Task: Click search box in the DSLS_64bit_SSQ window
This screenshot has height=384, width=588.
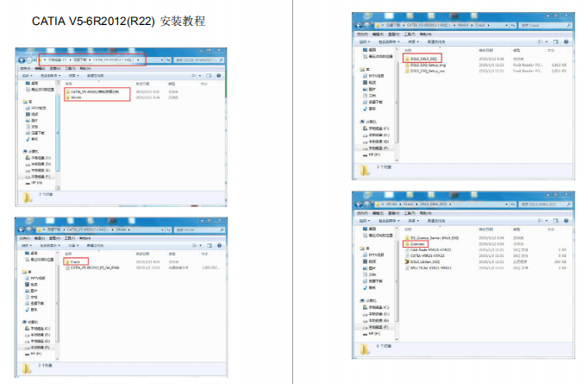Action: [x=546, y=205]
